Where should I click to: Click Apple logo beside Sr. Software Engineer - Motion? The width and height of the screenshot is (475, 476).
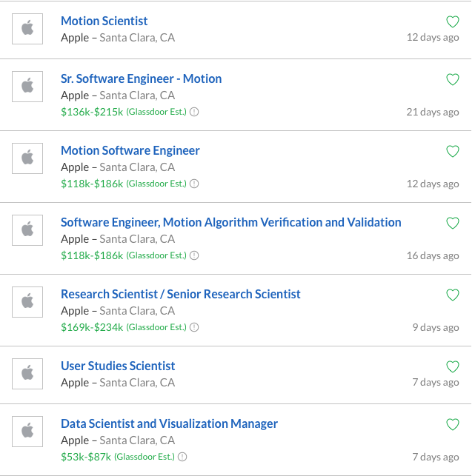(x=27, y=86)
